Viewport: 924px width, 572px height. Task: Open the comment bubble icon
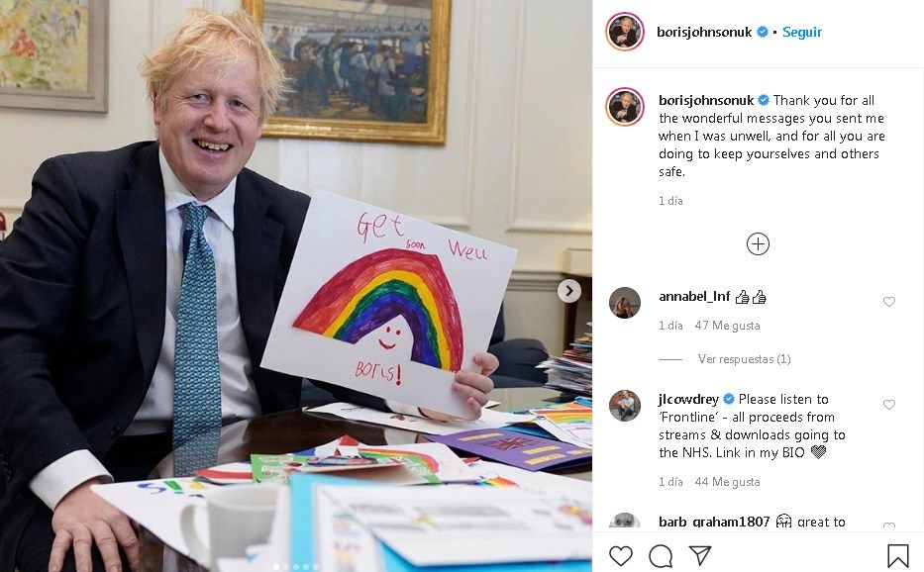click(x=661, y=555)
